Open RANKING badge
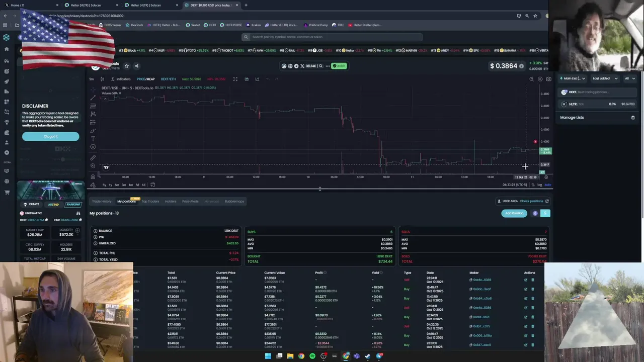This screenshot has width=644, height=362. (x=73, y=204)
